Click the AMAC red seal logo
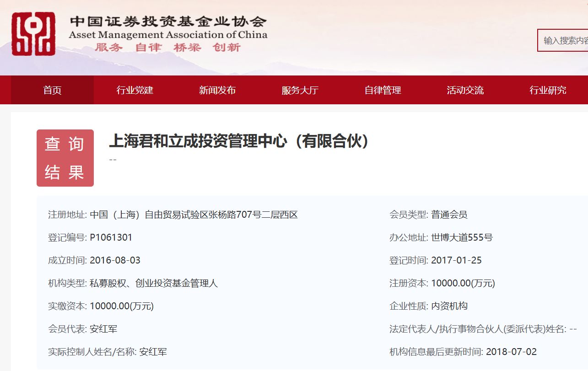The image size is (588, 371). (33, 34)
